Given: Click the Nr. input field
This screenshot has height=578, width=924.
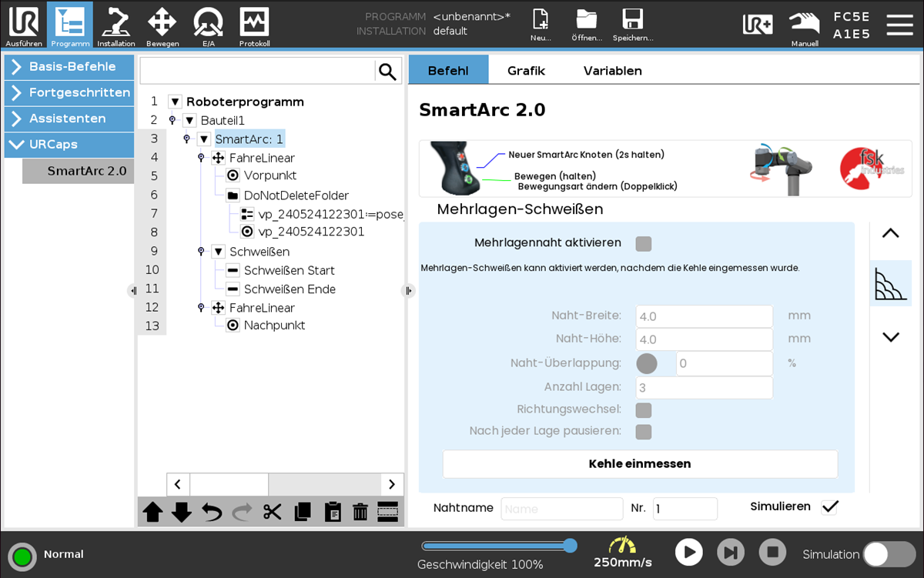Looking at the screenshot, I should coord(685,509).
